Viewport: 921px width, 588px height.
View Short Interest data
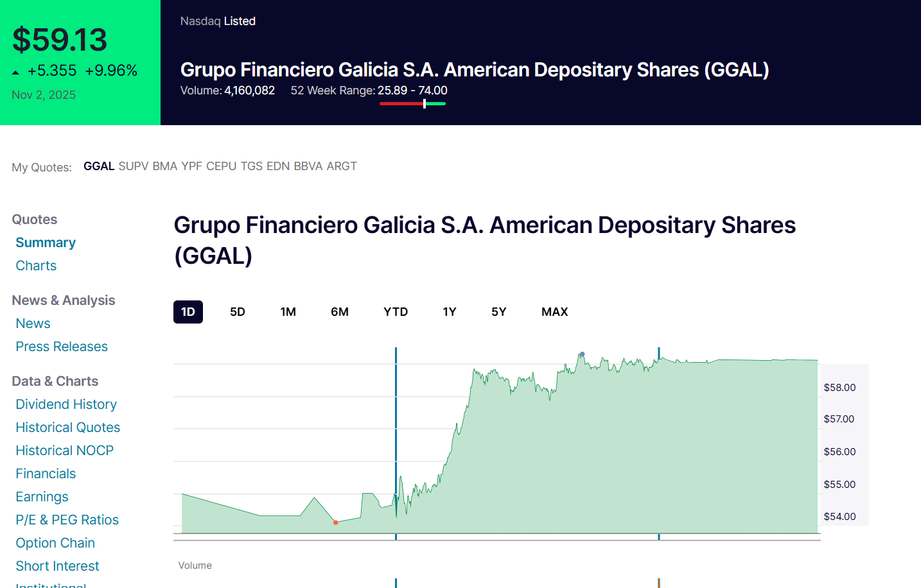(58, 566)
